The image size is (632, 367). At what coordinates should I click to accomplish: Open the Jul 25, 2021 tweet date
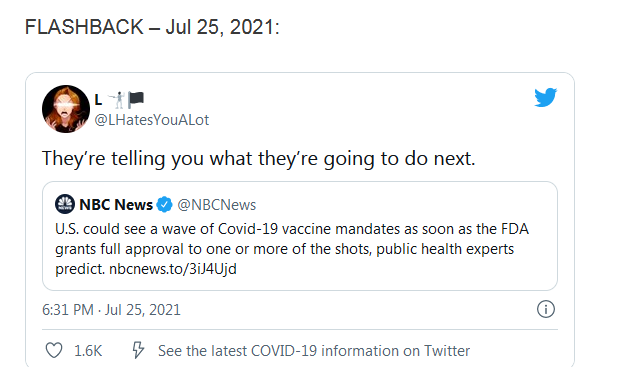[143, 310]
